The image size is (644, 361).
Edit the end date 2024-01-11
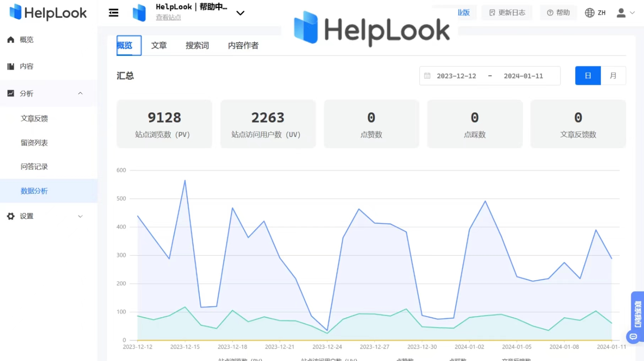523,76
